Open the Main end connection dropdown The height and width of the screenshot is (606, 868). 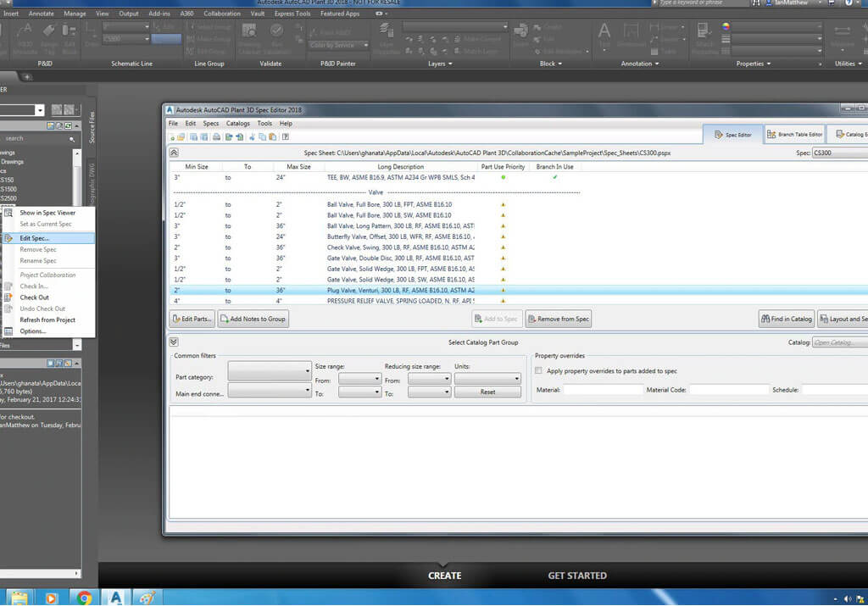(x=269, y=391)
